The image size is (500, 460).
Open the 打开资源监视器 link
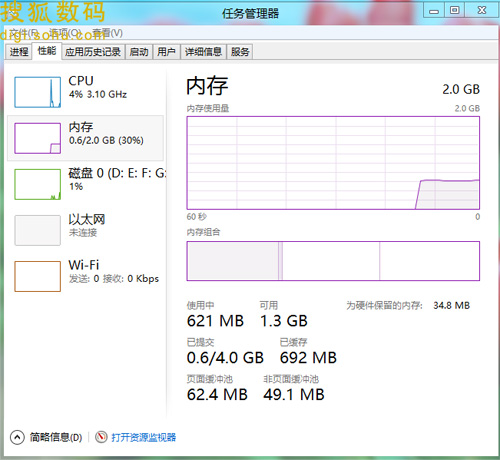click(144, 437)
